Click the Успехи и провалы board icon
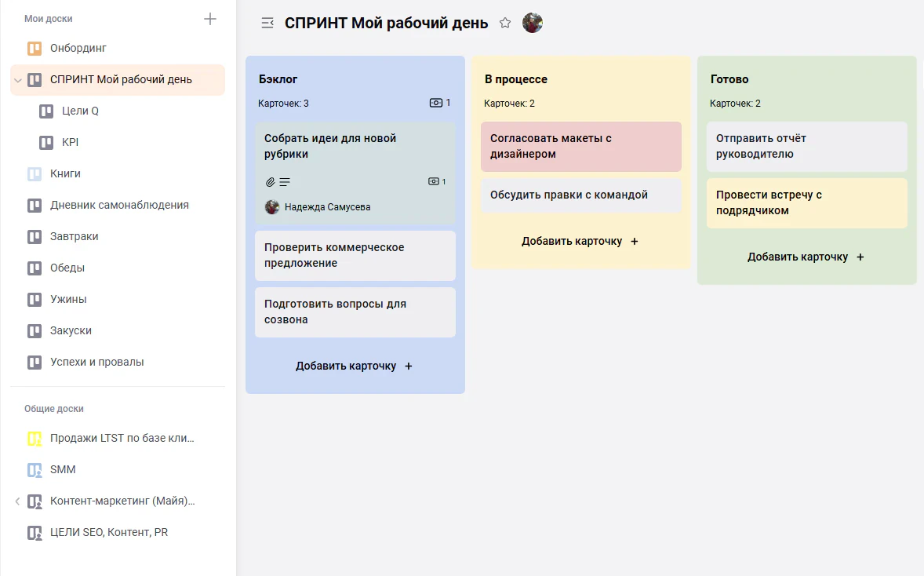Image resolution: width=924 pixels, height=576 pixels. point(35,362)
